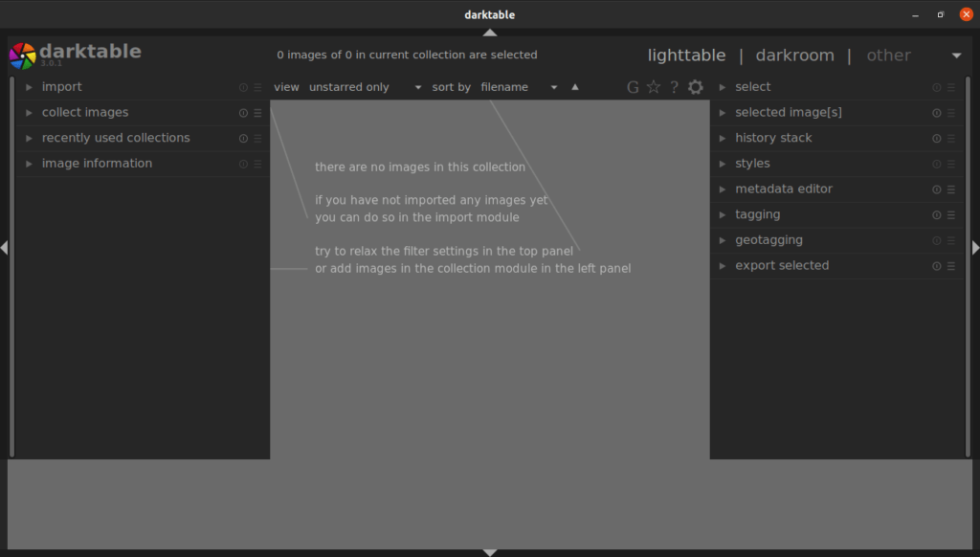Enable the online help question mark icon
The height and width of the screenshot is (557, 980).
tap(674, 87)
